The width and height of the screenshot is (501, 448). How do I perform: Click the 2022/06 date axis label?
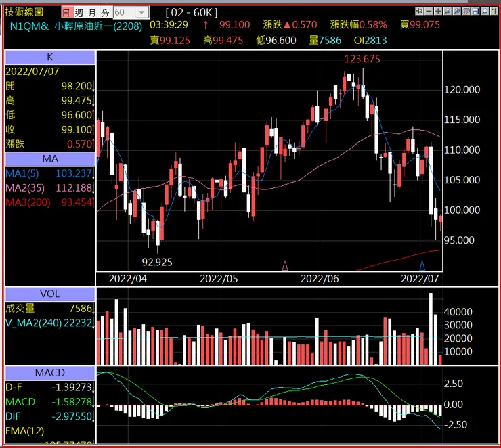pos(320,279)
